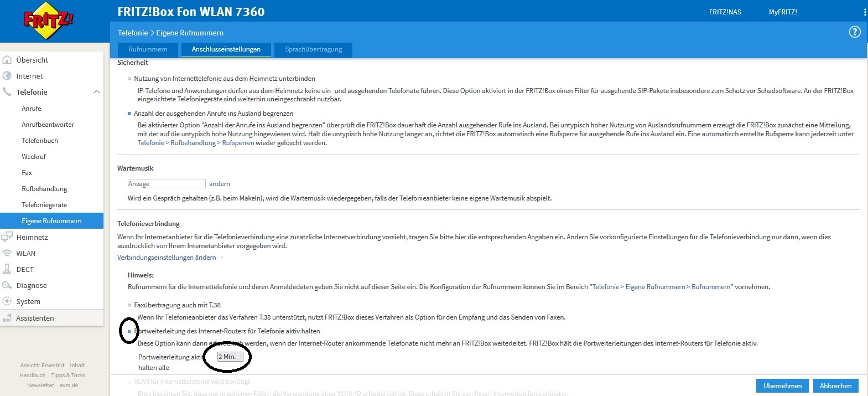Open Telefoniegeräte menu item
868x396 pixels.
point(44,205)
